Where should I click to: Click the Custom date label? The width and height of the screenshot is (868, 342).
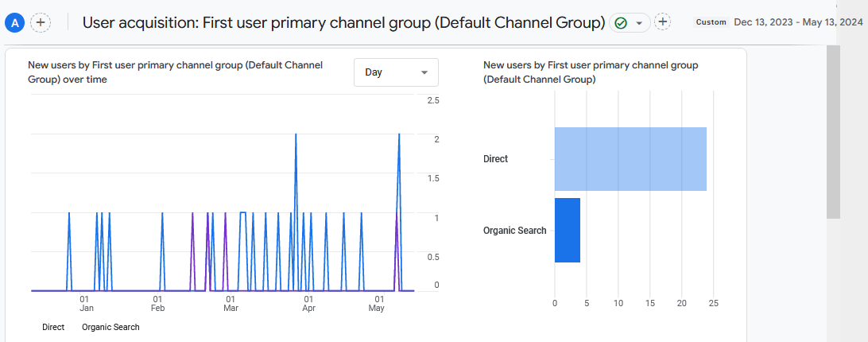[711, 22]
